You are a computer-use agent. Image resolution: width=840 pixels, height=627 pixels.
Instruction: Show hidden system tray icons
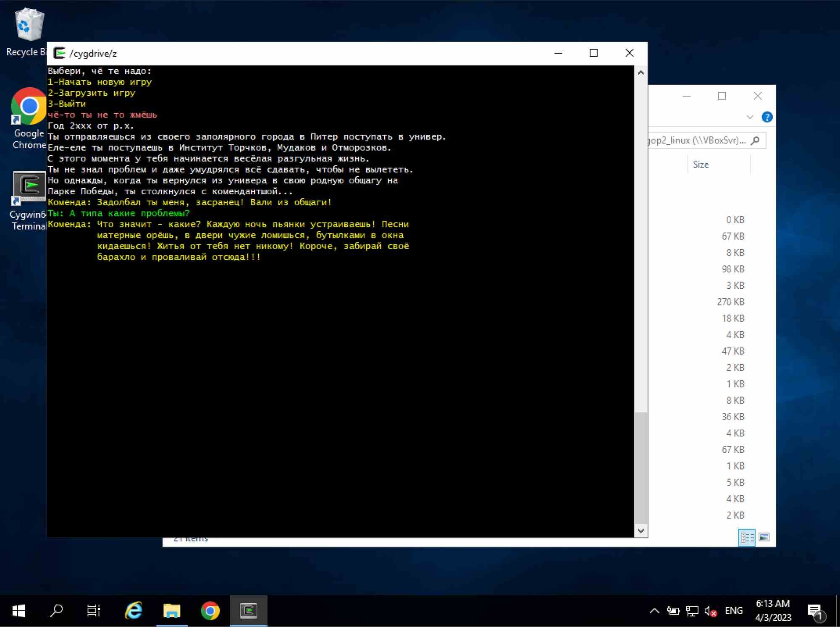(x=654, y=611)
